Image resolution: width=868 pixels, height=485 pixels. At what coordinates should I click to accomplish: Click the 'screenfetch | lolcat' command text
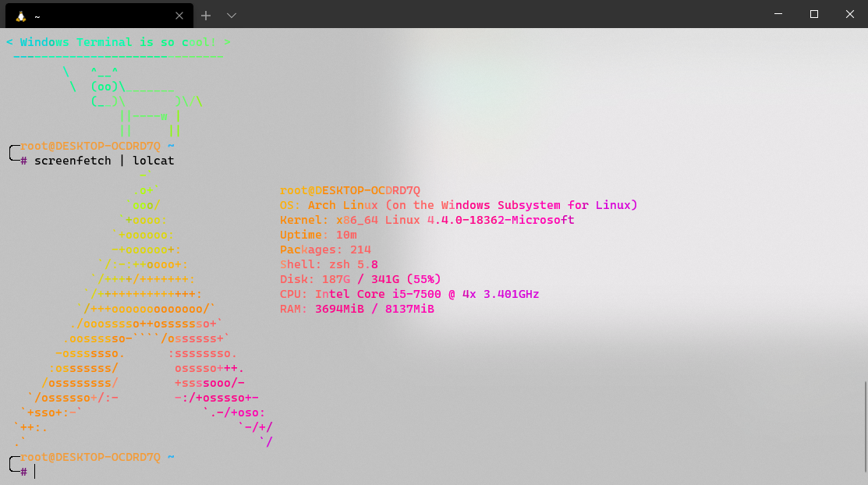104,161
